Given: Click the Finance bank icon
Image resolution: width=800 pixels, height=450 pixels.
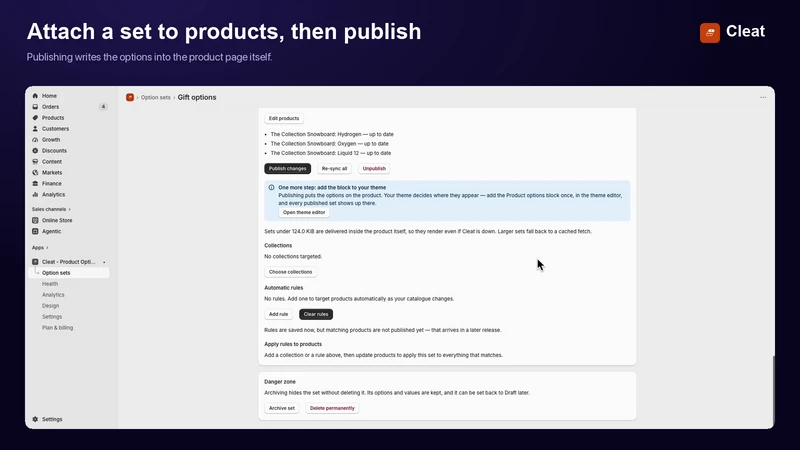Looking at the screenshot, I should click(x=35, y=184).
